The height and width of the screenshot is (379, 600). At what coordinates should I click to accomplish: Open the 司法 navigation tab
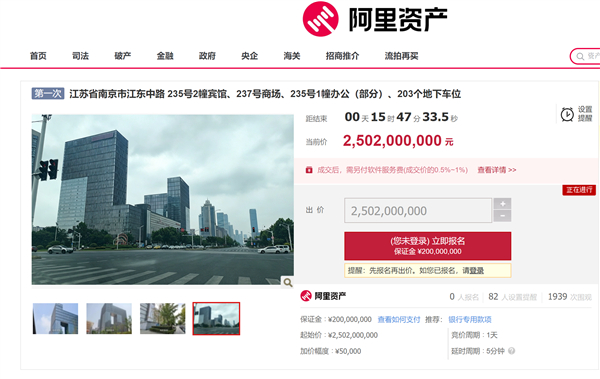[80, 56]
